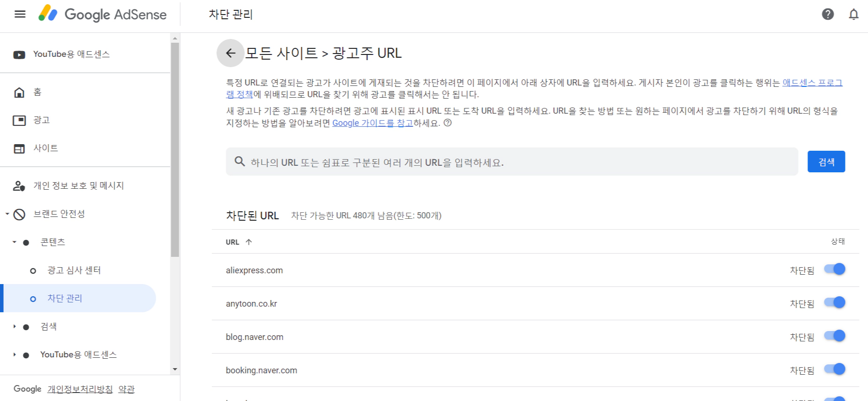
Task: Select 콘텐츠 tree item
Action: point(53,242)
